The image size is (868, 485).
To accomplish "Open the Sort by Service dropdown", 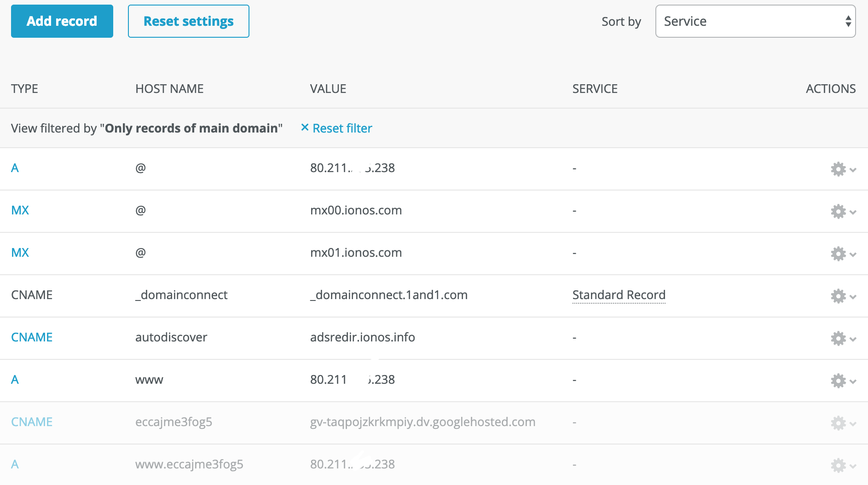I will tap(755, 21).
